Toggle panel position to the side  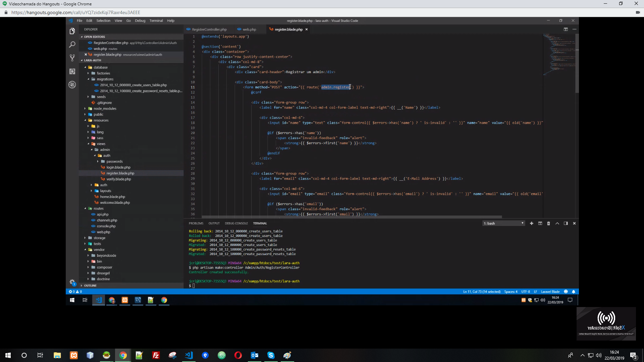566,223
